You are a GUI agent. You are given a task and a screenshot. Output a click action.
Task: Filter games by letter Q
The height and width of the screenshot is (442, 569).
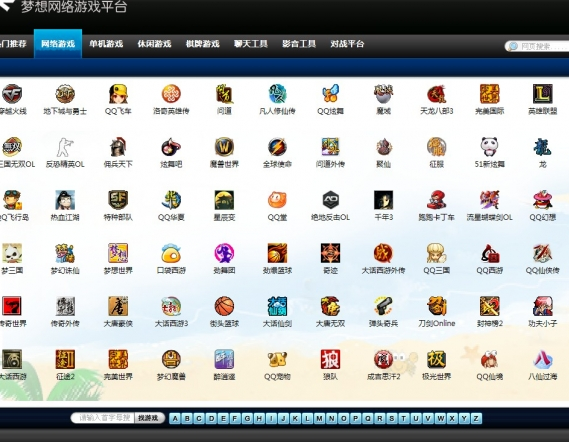pos(368,418)
